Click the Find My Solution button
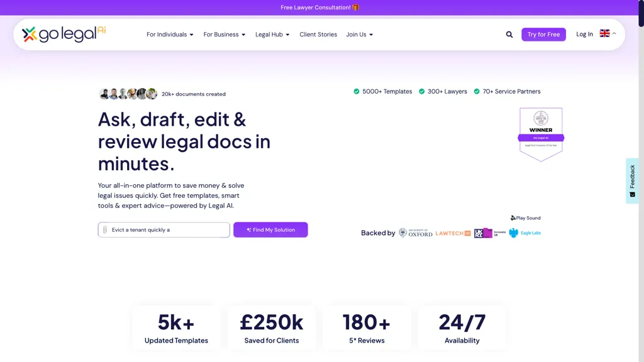Screen dimensions: 644x362 click(270, 230)
